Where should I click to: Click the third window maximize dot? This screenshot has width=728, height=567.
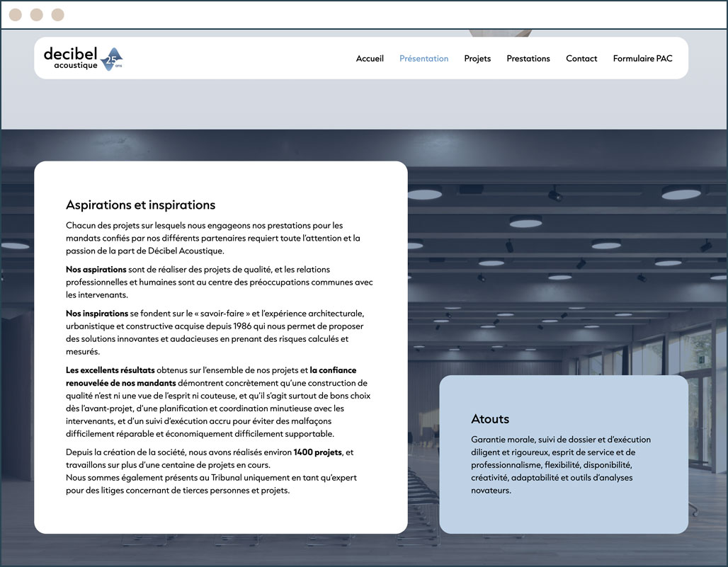[x=57, y=15]
